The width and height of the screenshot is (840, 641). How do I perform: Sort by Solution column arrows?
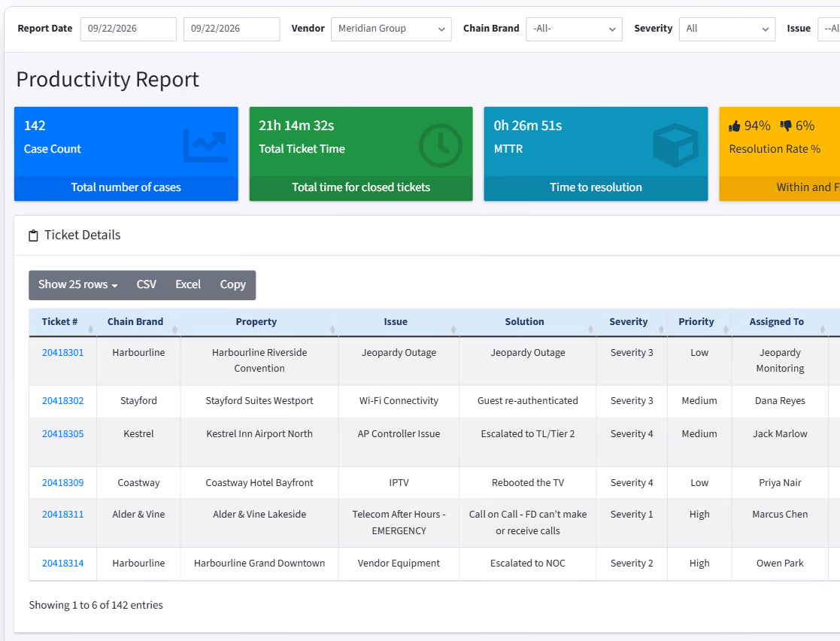591,329
